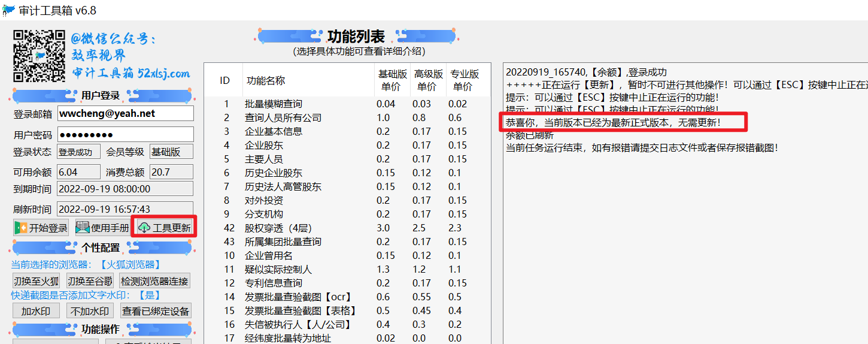Click the 快递截图是否添加文字水印 label
The height and width of the screenshot is (344, 868).
86,295
